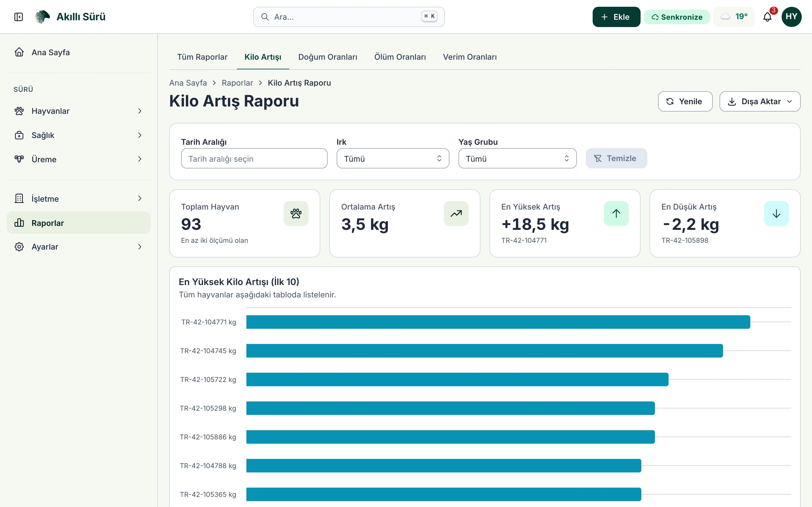Click the Senkronize button
This screenshot has width=812, height=507.
tap(676, 17)
